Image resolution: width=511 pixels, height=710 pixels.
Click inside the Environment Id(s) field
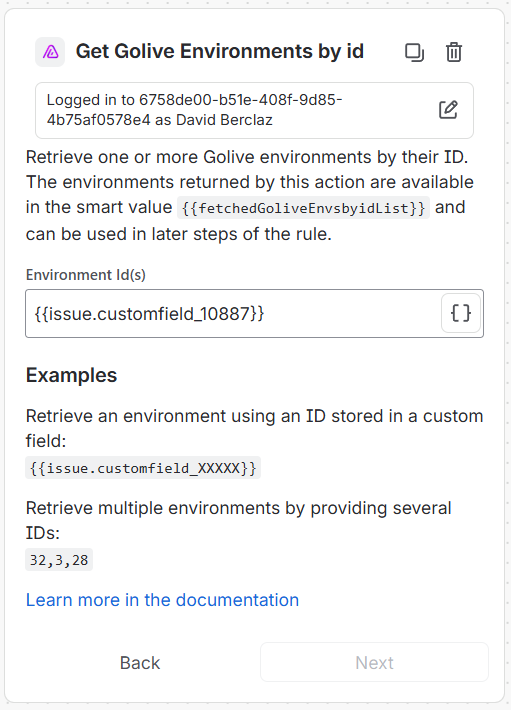233,313
